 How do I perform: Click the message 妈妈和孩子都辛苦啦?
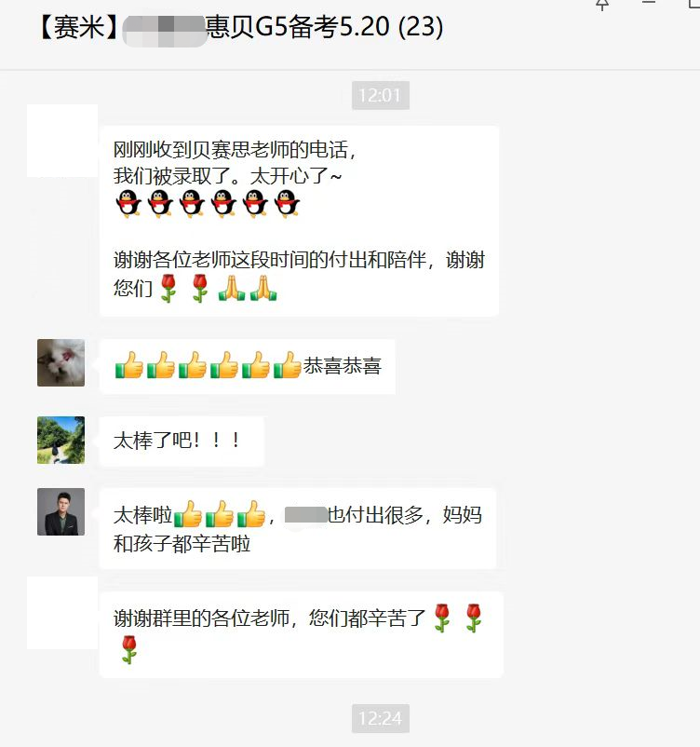(298, 529)
